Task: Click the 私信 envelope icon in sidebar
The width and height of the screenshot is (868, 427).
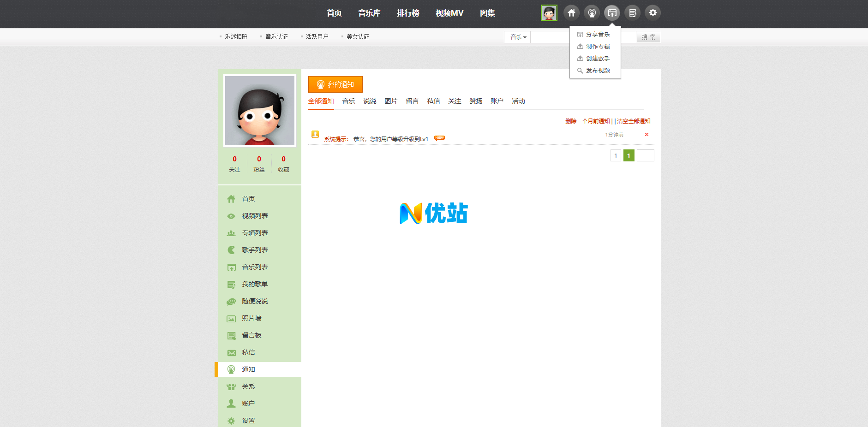Action: (231, 353)
